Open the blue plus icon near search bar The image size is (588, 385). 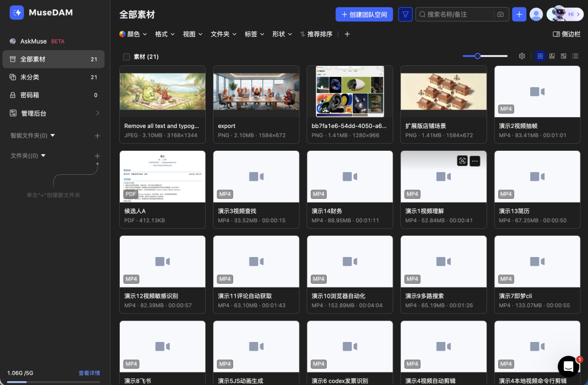click(x=519, y=14)
